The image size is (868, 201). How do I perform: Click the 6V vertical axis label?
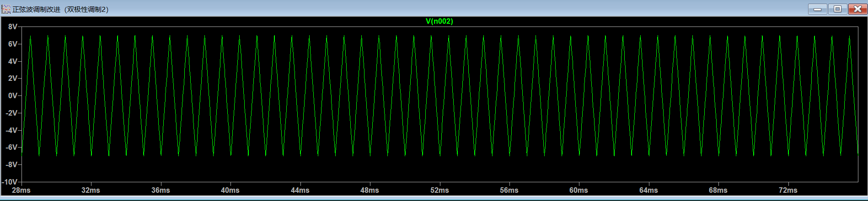tap(13, 44)
